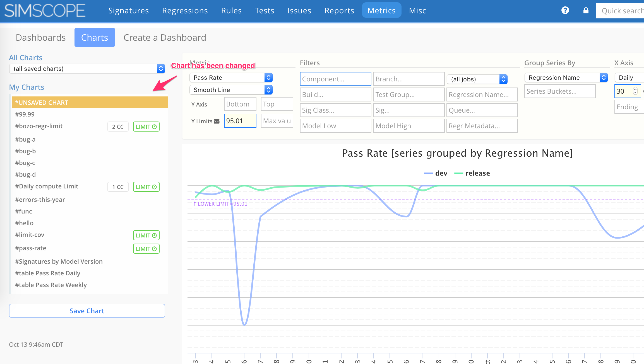
Task: Click LIMIT badge for #pass-rate
Action: tap(146, 249)
